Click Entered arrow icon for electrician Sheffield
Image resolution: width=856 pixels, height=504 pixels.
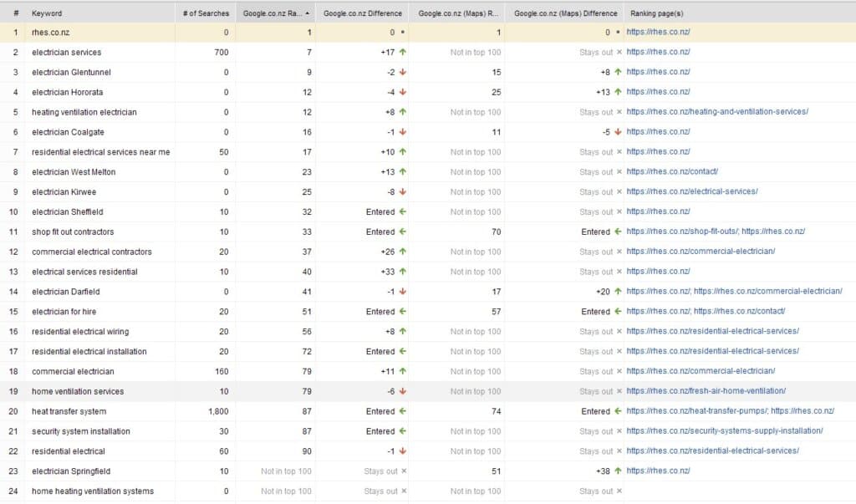403,211
